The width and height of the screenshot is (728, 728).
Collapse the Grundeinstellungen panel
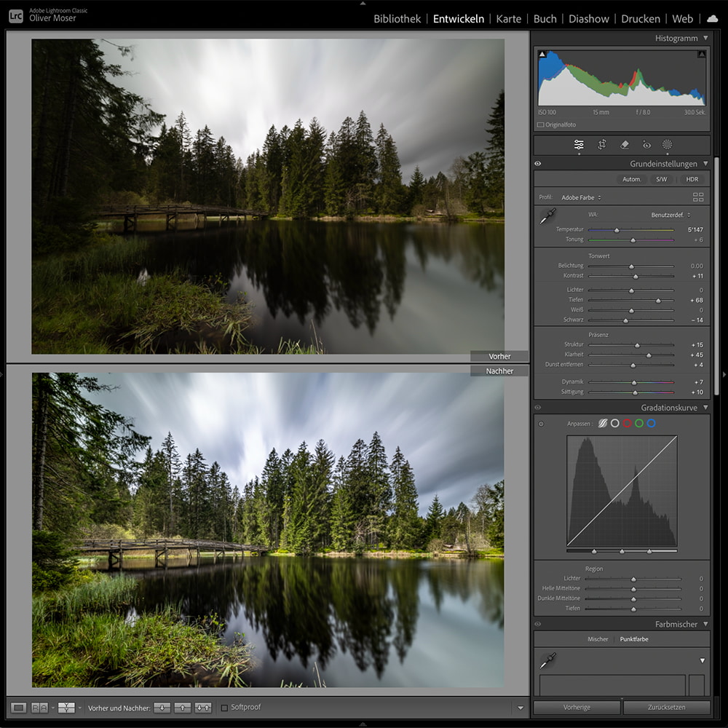pos(705,163)
